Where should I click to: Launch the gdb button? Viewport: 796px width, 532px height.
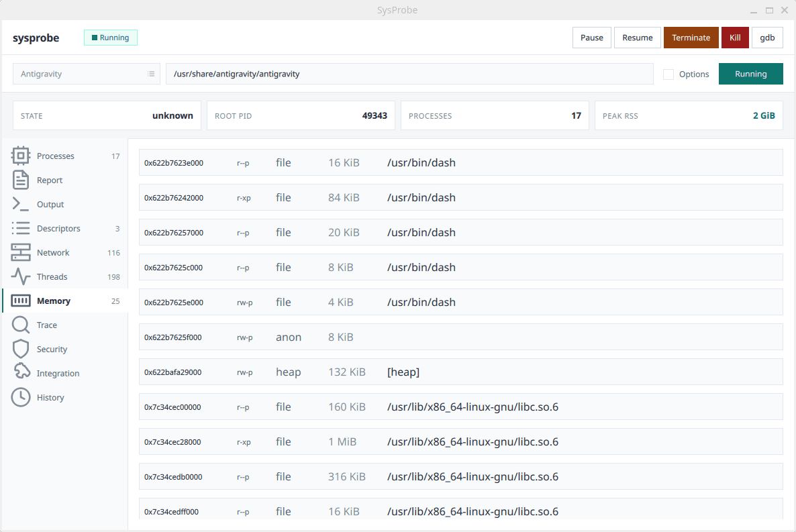pyautogui.click(x=767, y=38)
